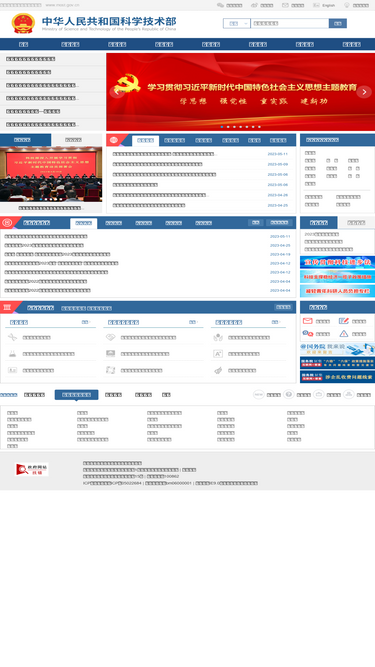This screenshot has height=667, width=375.
Task: Open the 宣传贯彻科技进步法 banner
Action: click(x=338, y=262)
